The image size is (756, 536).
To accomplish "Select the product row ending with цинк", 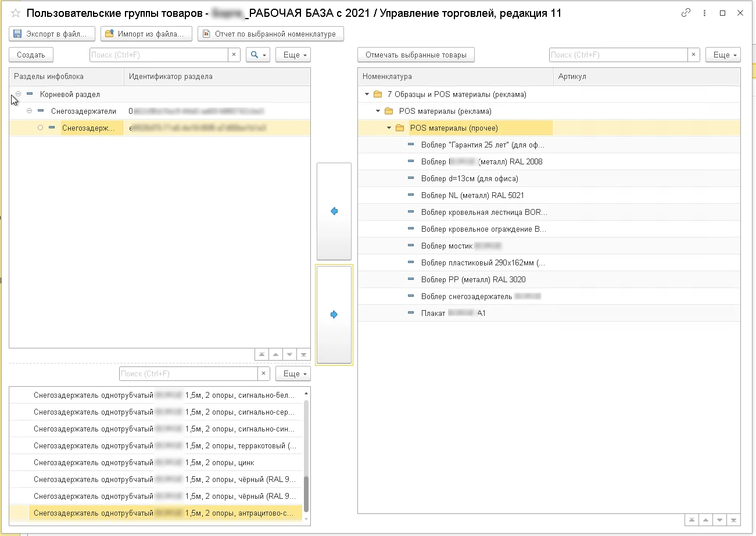I will click(x=156, y=463).
